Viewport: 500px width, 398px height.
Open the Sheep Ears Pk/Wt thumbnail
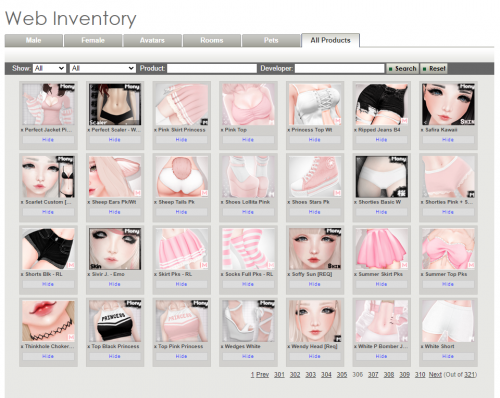(115, 177)
